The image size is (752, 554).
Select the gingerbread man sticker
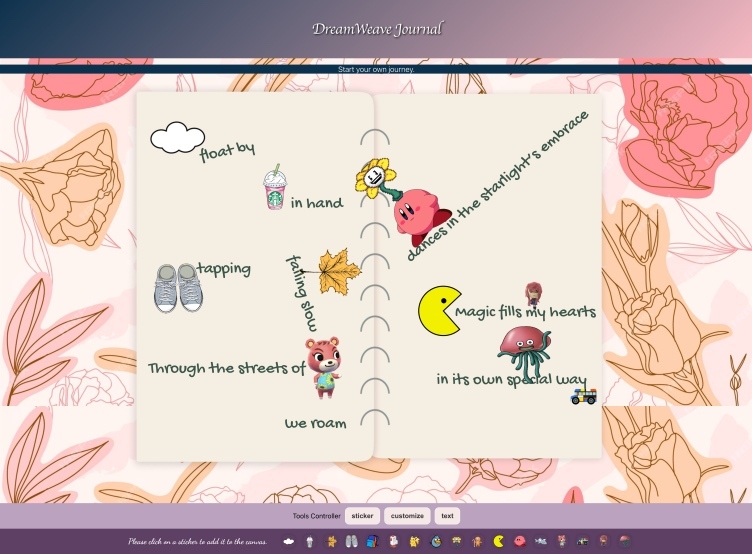(477, 542)
